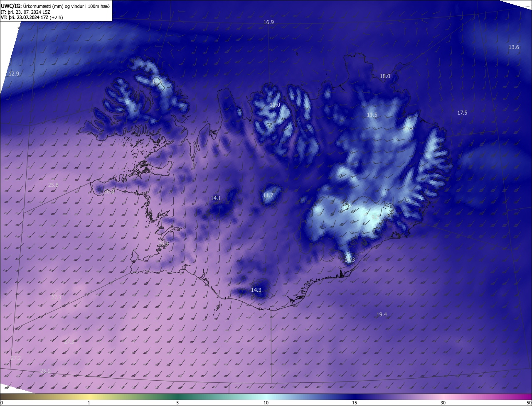Click the 'VT: þri. 23.07.2024 17Z (+2 h)' line
532x406 pixels.
(32, 17)
